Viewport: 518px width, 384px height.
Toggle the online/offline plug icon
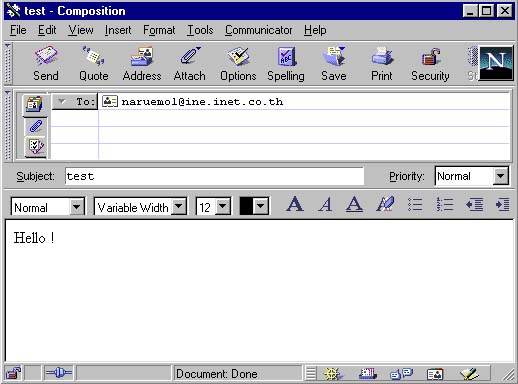pyautogui.click(x=59, y=373)
